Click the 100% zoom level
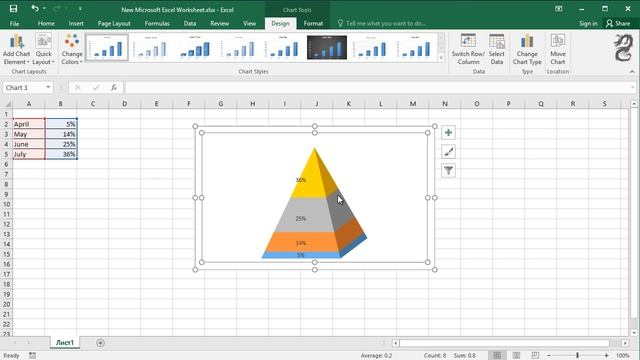The width and height of the screenshot is (640, 360). pos(623,356)
